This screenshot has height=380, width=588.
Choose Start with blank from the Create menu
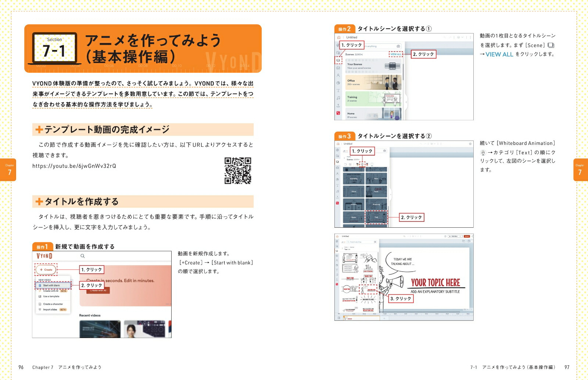pos(53,285)
